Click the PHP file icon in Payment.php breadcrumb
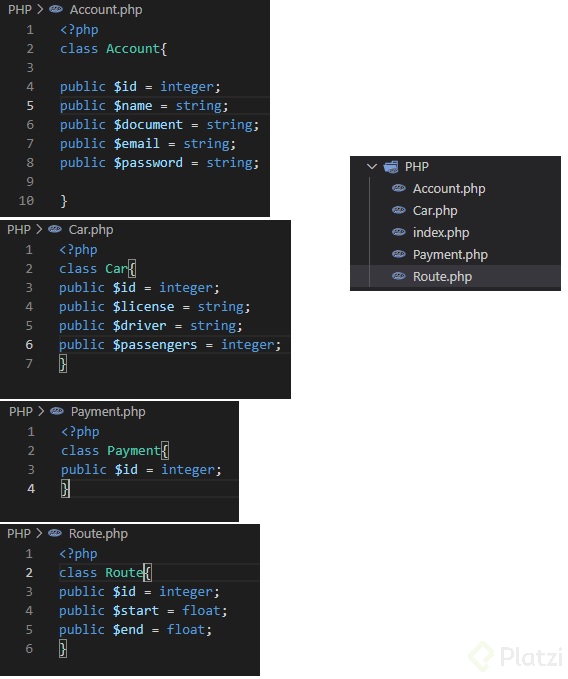The width and height of the screenshot is (568, 679). 57,411
